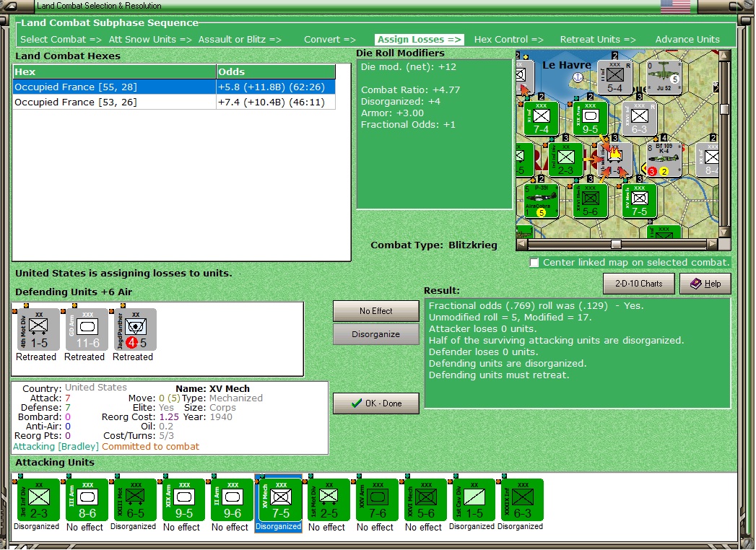Click the Hex Control subphase step

[508, 40]
